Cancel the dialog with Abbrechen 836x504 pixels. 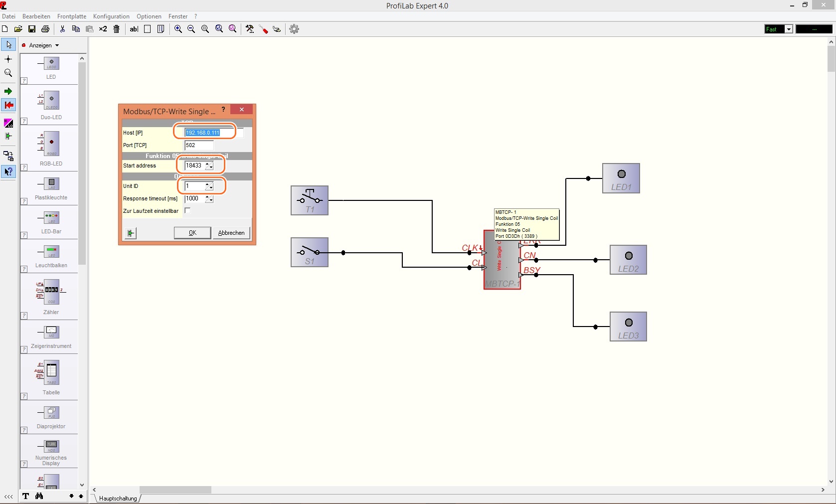click(x=231, y=233)
